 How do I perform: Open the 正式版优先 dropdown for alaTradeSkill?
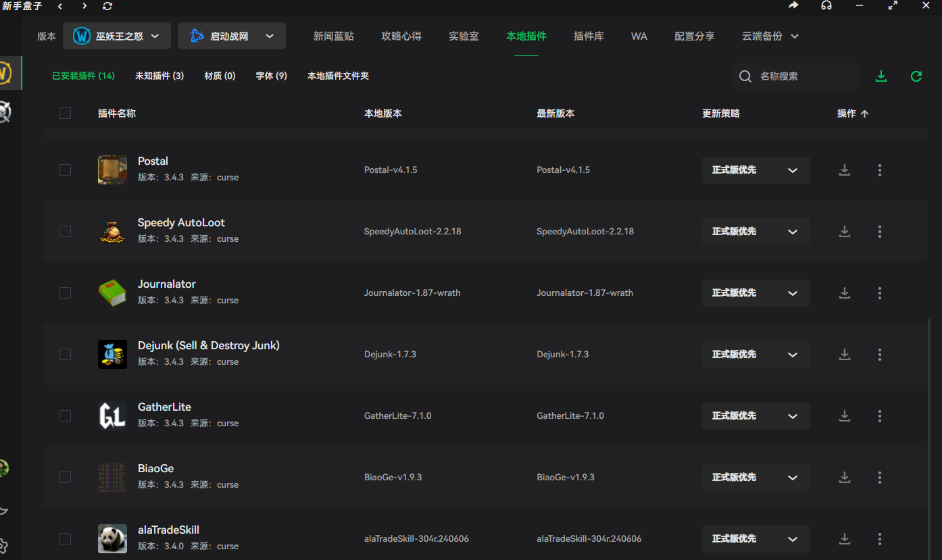755,539
